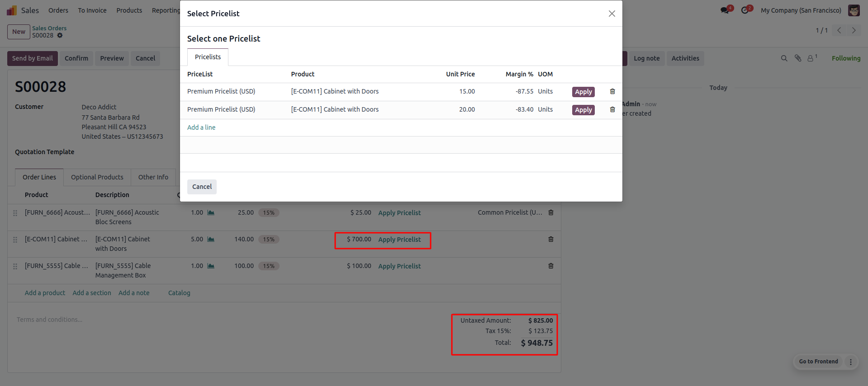Click Apply Pricelist on the $ 25.00 line
Screen dimensions: 868x386
(x=399, y=213)
